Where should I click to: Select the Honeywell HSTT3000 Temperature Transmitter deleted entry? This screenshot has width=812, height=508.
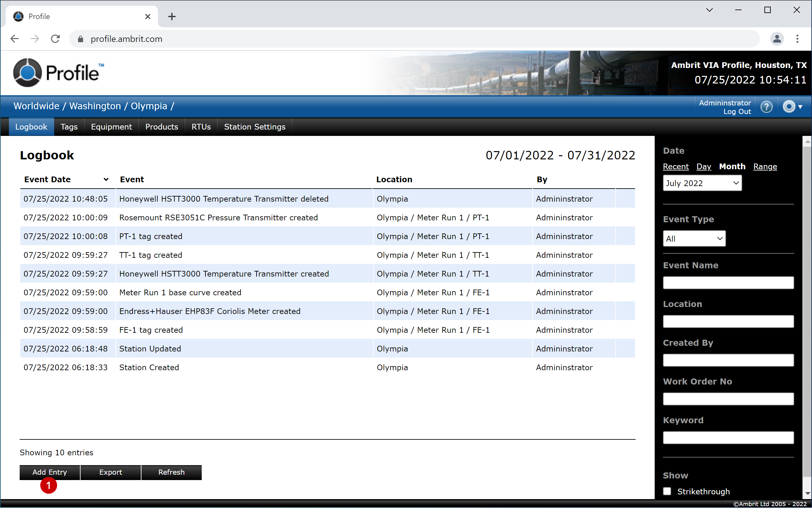327,198
